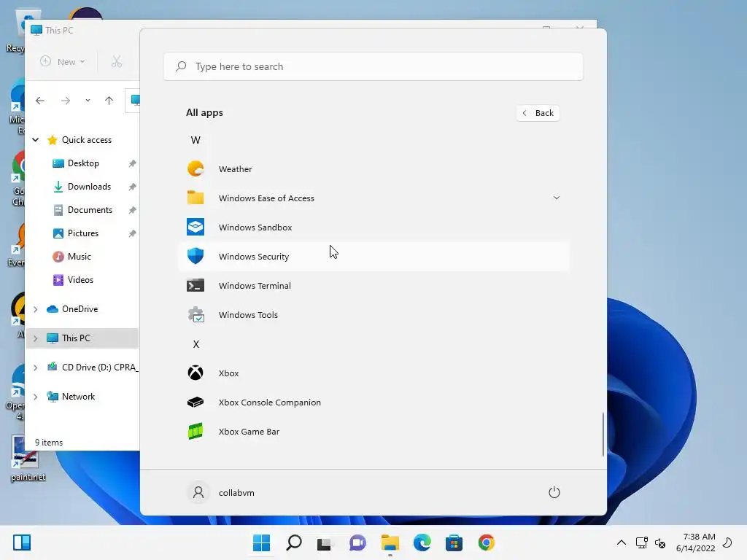This screenshot has height=560, width=747.
Task: Click the network tray icon
Action: [641, 542]
